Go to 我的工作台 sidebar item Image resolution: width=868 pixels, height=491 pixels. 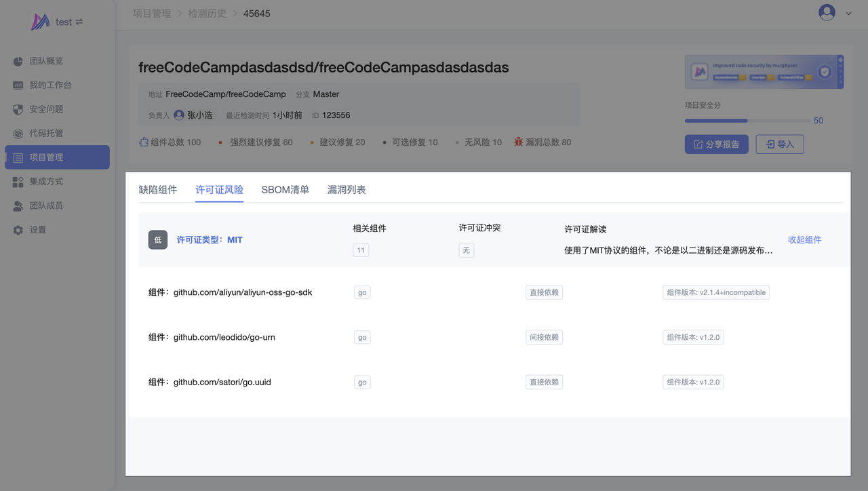point(50,85)
